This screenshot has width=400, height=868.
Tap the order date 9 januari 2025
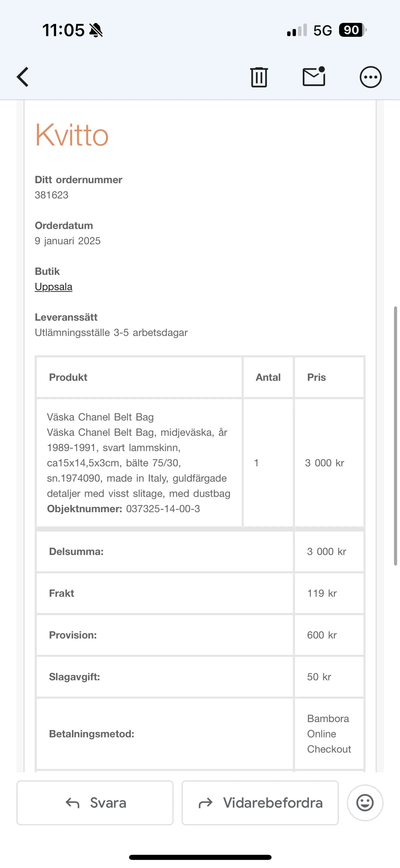coord(68,241)
